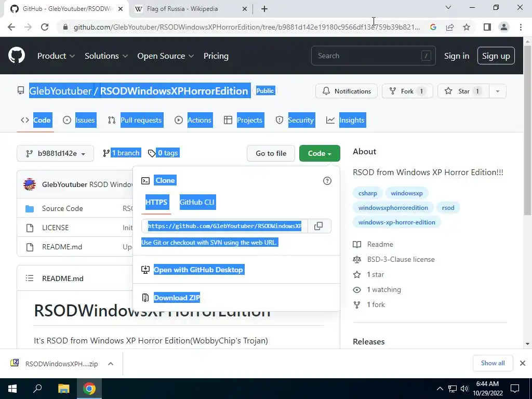This screenshot has height=399, width=532.
Task: Click the browser address bar URL
Action: (247, 27)
